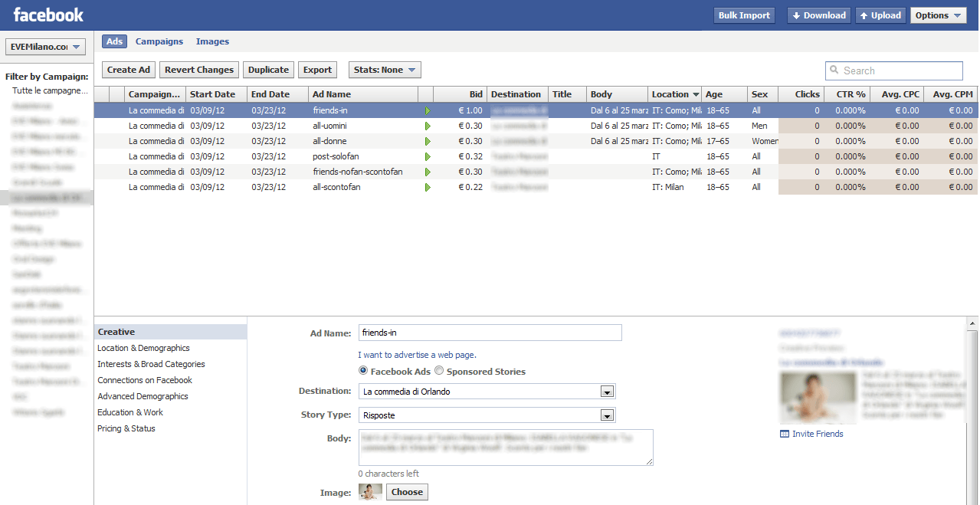The height and width of the screenshot is (505, 980).
Task: Open the Destination combo box
Action: pyautogui.click(x=487, y=392)
